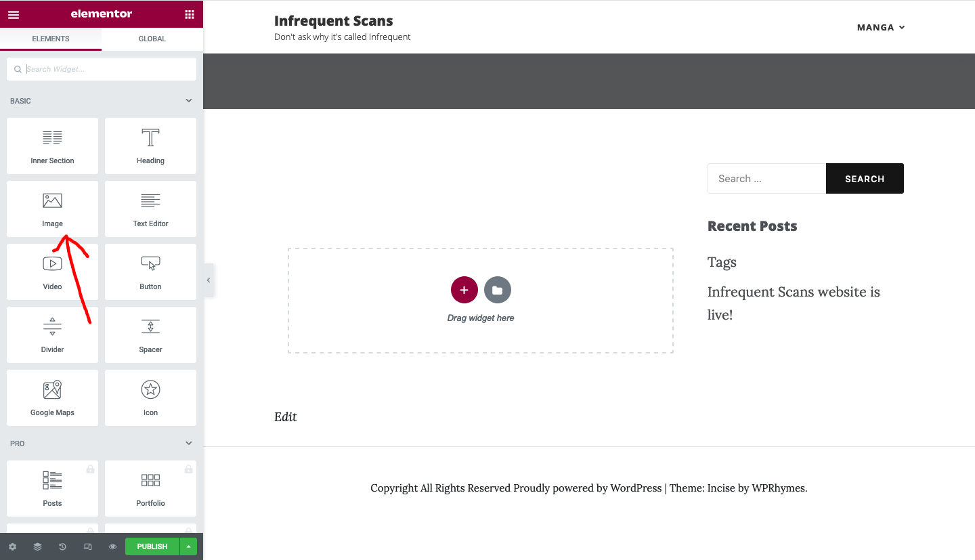Screen dimensions: 975x560
Task: Select the Heading widget
Action: (x=150, y=146)
